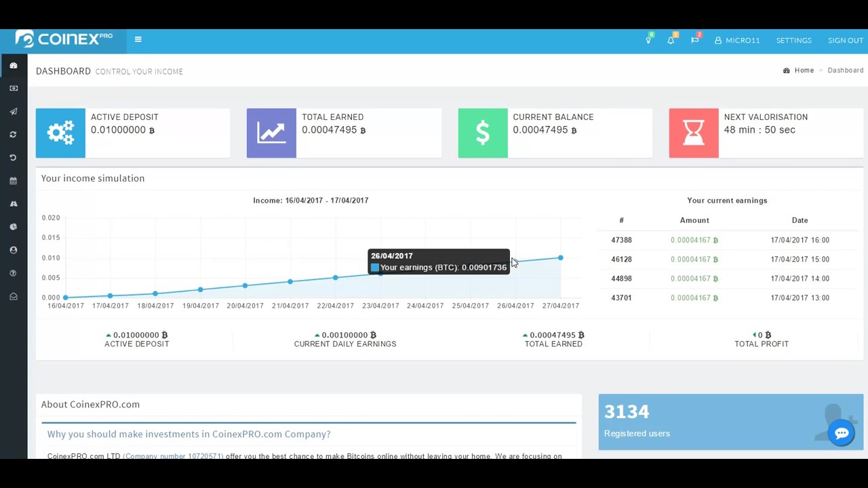868x488 pixels.
Task: Open the dashboard gauge icon in sidebar
Action: point(13,65)
